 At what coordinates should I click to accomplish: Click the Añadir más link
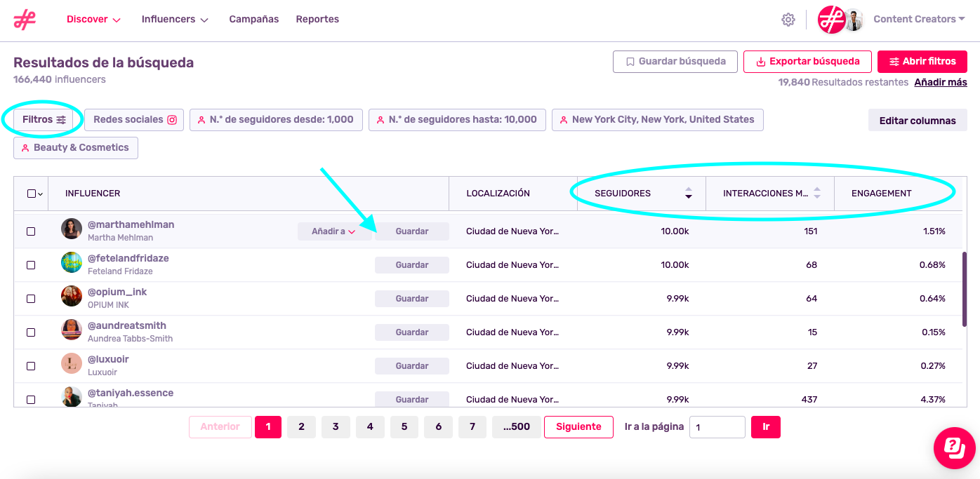click(x=940, y=82)
